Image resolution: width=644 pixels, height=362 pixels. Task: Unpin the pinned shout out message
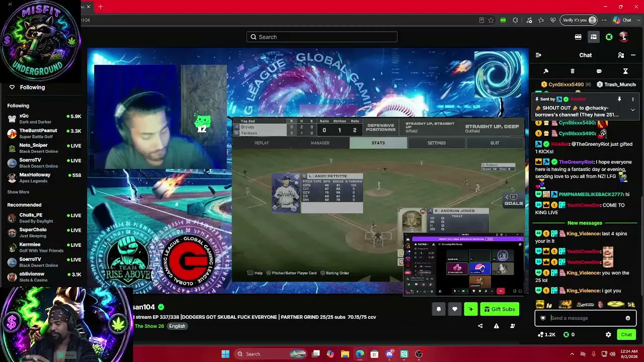point(619,100)
